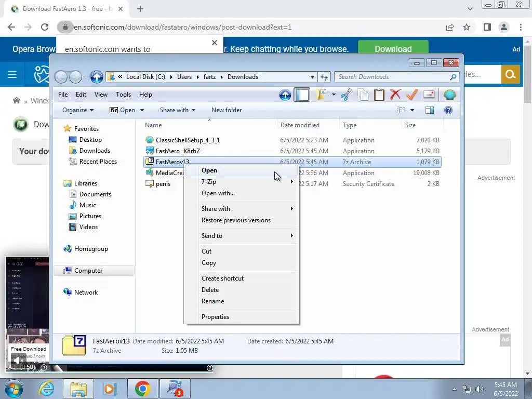Choose Open with... in context menu

242,193
